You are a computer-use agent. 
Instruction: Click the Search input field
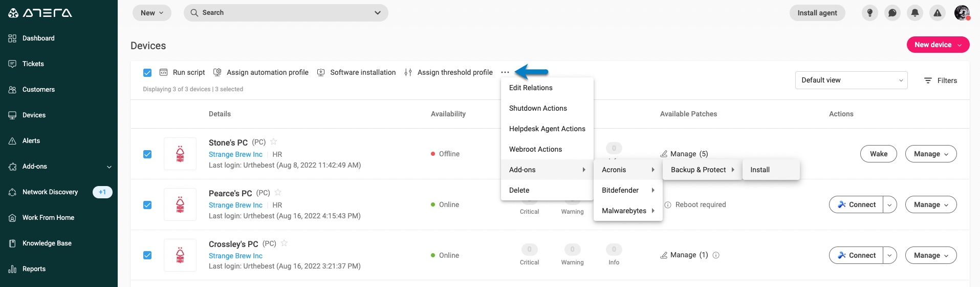(x=286, y=13)
